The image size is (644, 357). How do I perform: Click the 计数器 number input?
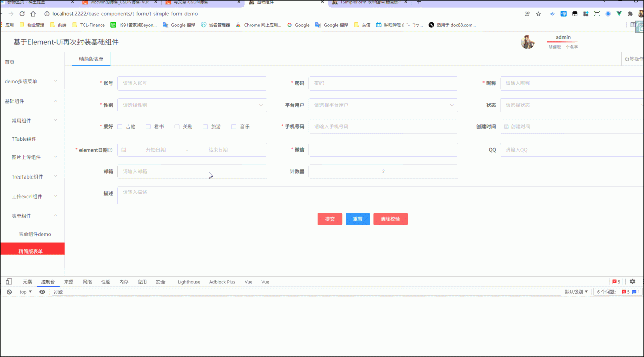[x=383, y=172]
